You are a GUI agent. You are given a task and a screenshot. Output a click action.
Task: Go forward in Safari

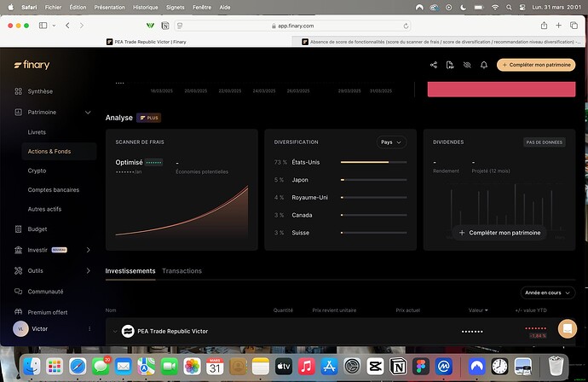pos(81,26)
